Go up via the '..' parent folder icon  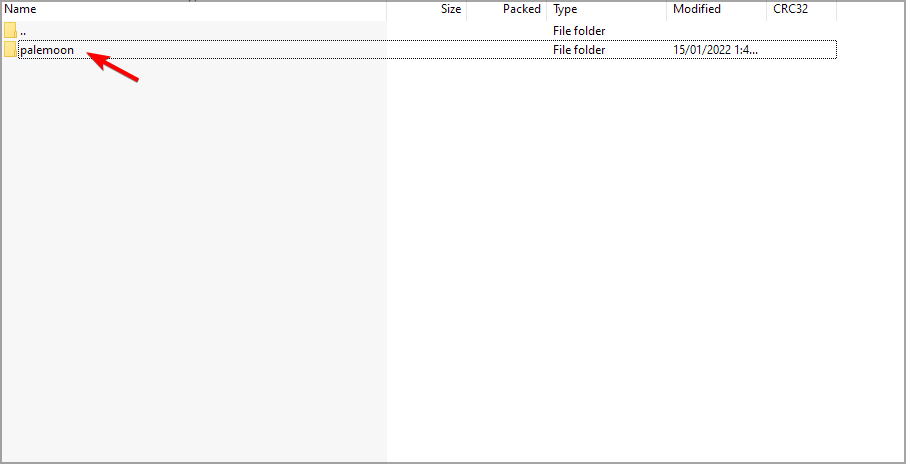coord(10,30)
